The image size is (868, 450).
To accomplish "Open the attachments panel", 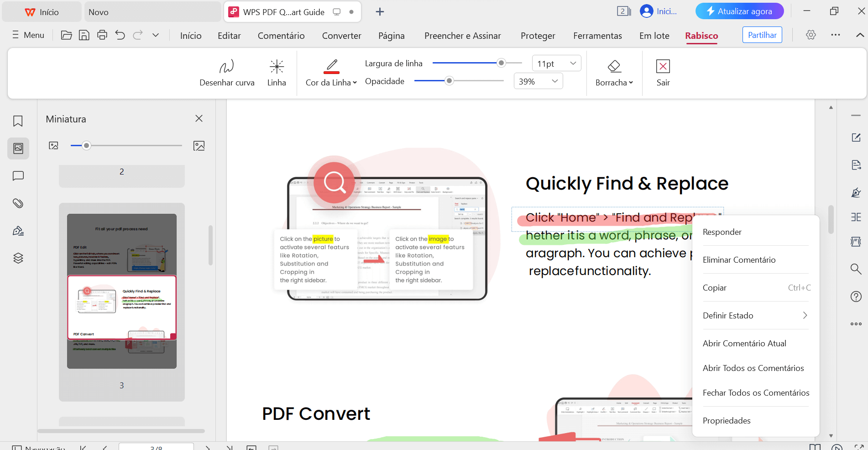I will pos(18,203).
